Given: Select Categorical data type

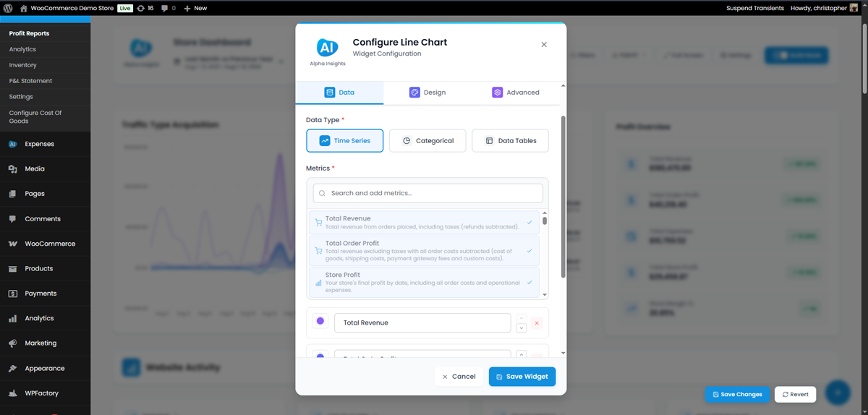Looking at the screenshot, I should tap(427, 141).
